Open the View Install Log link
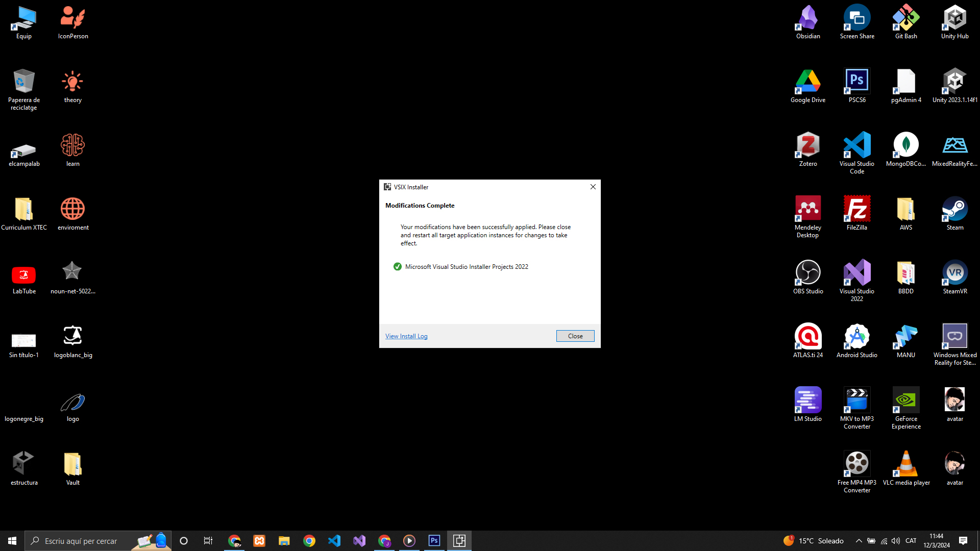 406,336
